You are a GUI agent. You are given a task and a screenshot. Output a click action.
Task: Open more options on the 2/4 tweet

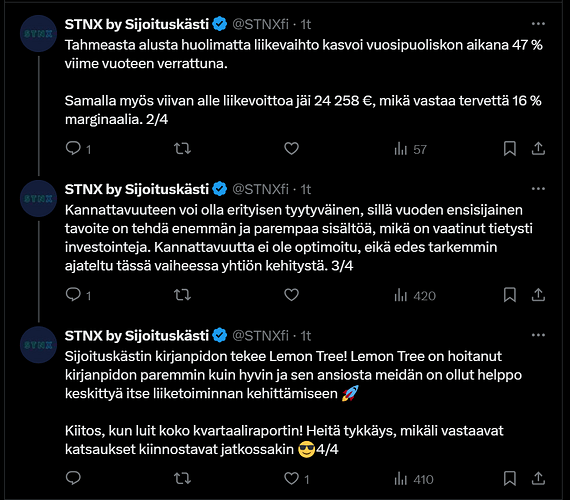click(538, 24)
